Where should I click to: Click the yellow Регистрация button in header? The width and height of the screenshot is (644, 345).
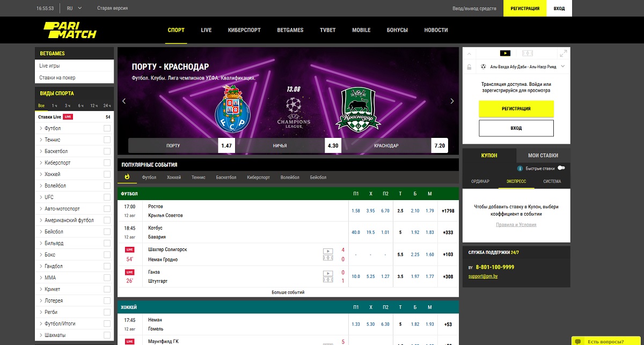525,9
